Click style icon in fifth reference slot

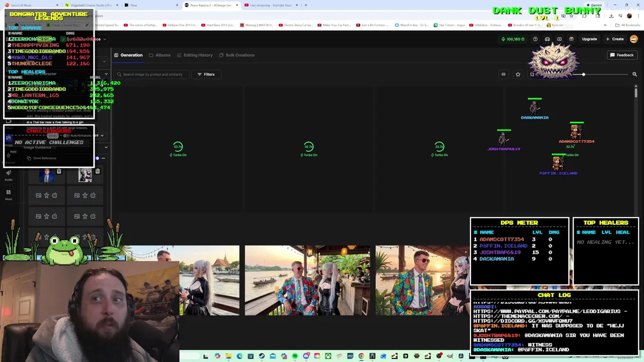tap(54, 216)
